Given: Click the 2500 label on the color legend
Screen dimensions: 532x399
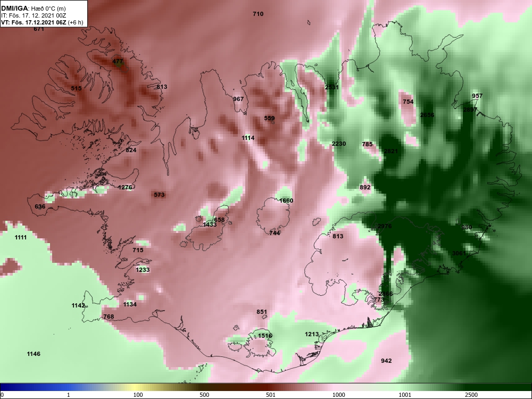Looking at the screenshot, I should [x=471, y=395].
